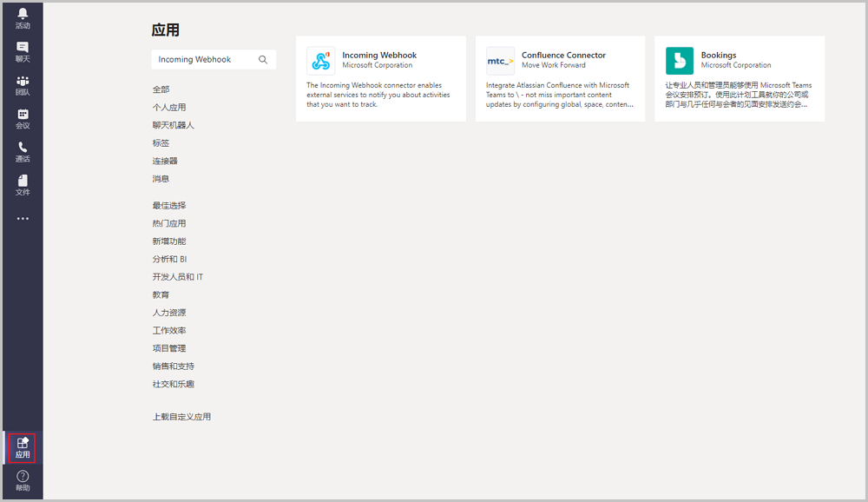The width and height of the screenshot is (868, 502).
Task: Choose the 热门应用 (Popular apps) category
Action: click(x=169, y=223)
